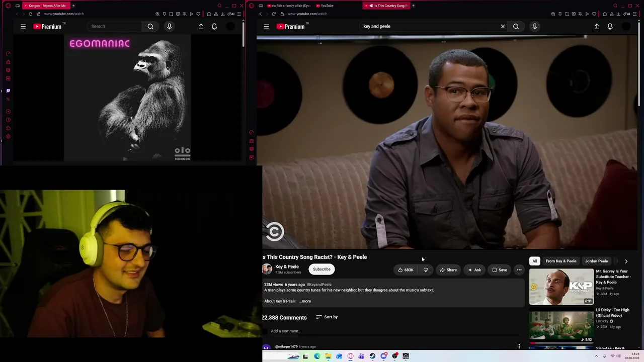Click the video title 'Country Song Racist? - Key & Peele'
This screenshot has height=362, width=644.
click(x=314, y=257)
